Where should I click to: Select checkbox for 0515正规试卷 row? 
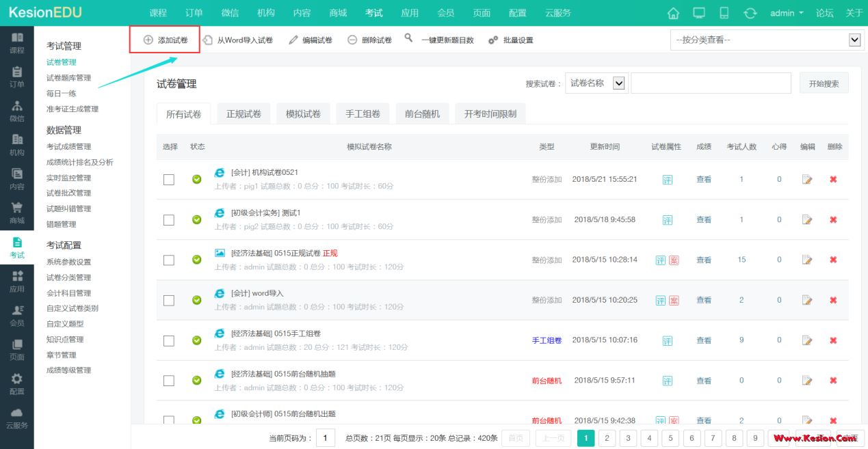point(169,260)
